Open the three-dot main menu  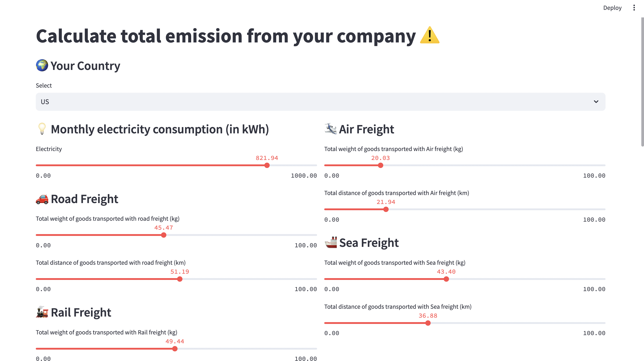click(634, 8)
